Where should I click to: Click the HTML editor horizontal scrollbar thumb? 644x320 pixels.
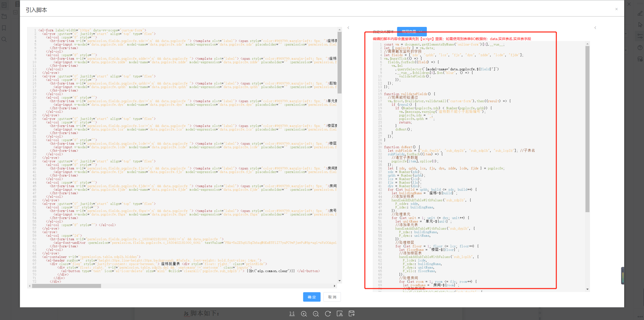point(67,286)
